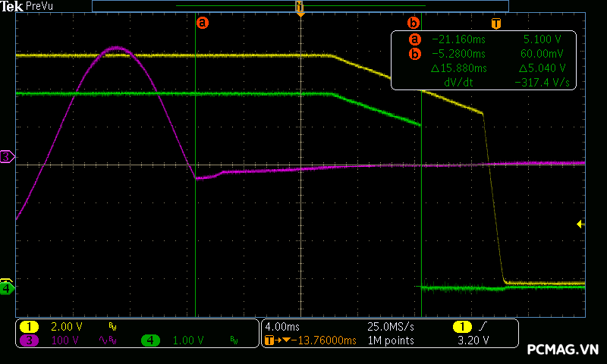Select the channel 3 magenta badge
The width and height of the screenshot is (607, 364).
(29, 340)
